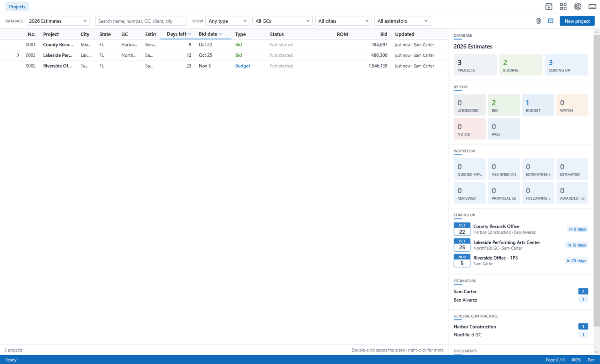This screenshot has width=600, height=364.
Task: Click the blue archive box icon
Action: (x=551, y=21)
